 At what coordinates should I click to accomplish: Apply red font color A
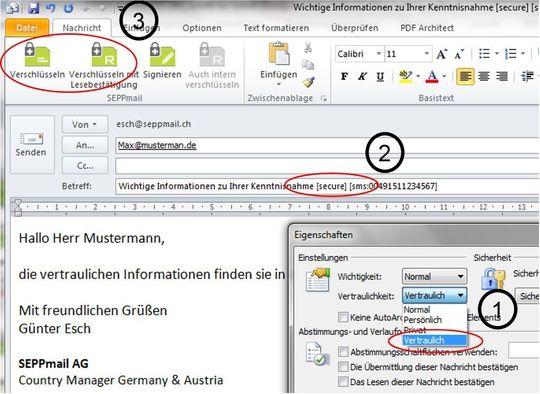coord(432,76)
